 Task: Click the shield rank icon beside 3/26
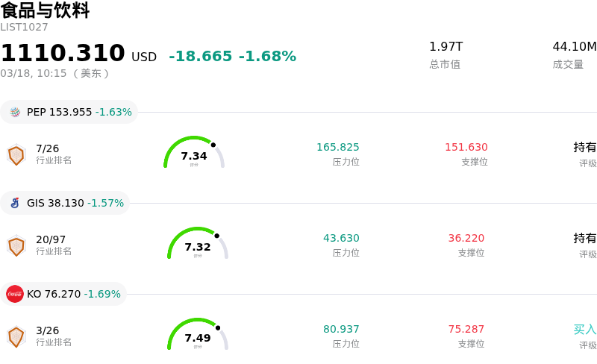[x=16, y=336]
